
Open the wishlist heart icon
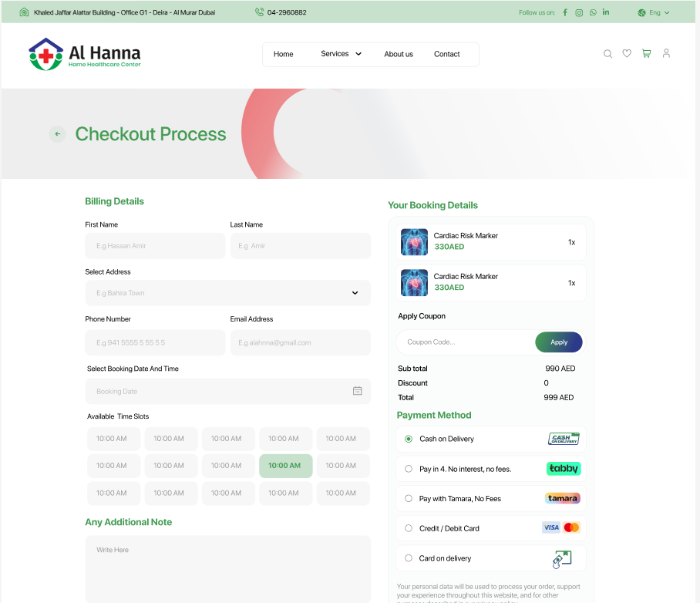[x=627, y=54]
